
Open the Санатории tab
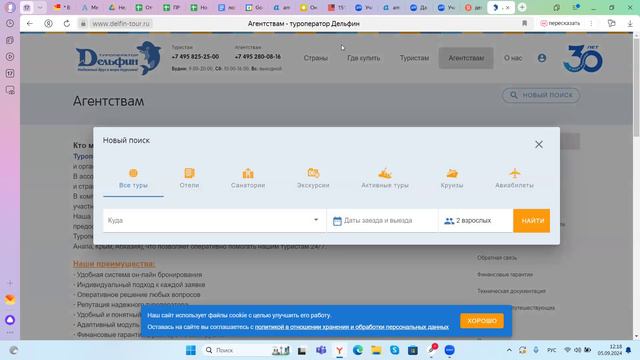[248, 179]
